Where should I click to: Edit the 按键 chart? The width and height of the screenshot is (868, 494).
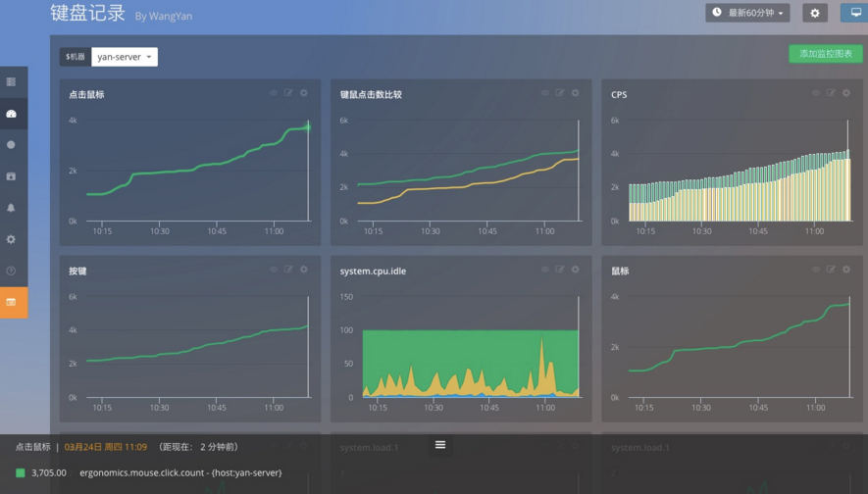pos(288,270)
